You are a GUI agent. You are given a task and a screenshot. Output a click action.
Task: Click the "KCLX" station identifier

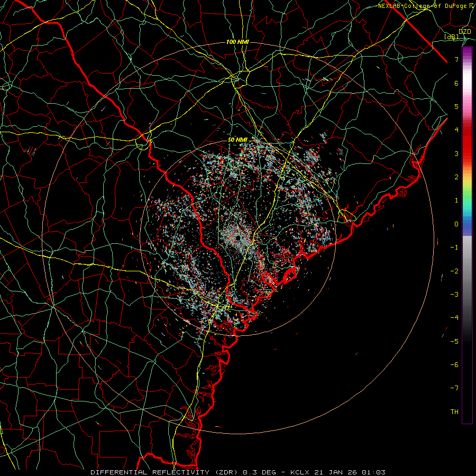(x=300, y=472)
